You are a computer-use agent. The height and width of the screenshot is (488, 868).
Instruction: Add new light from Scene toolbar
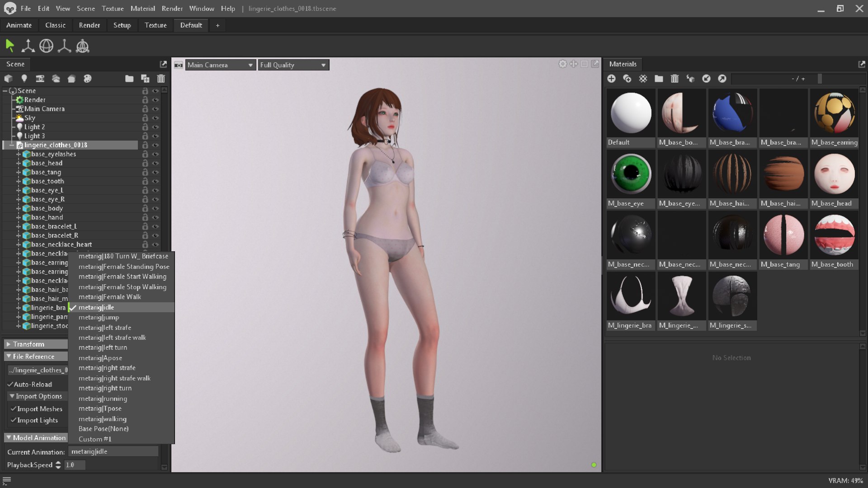tap(24, 79)
